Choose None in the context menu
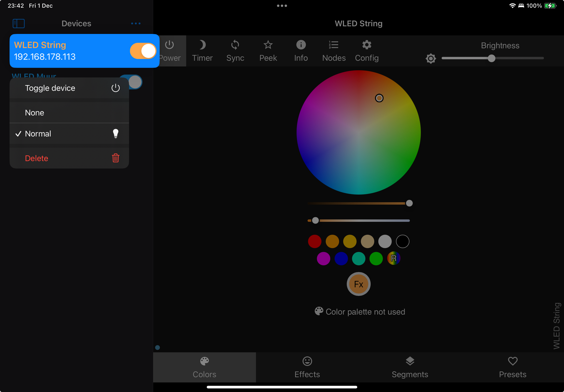The height and width of the screenshot is (392, 564). pos(69,113)
